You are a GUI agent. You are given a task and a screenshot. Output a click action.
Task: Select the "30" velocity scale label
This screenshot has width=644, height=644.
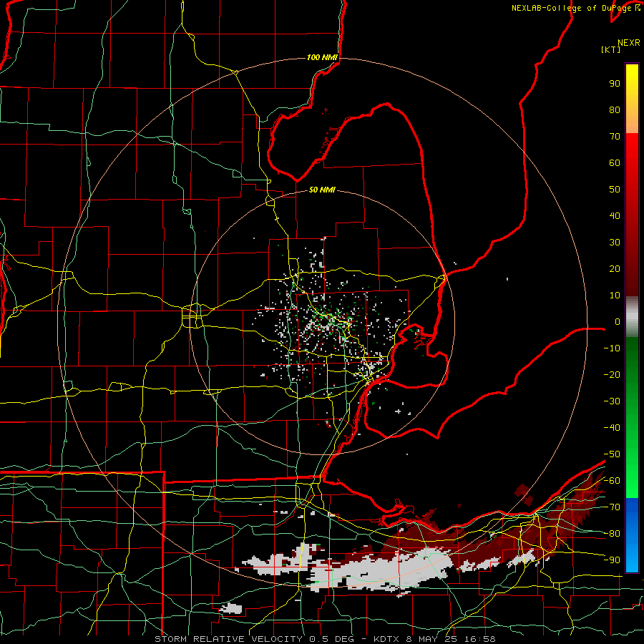(615, 243)
